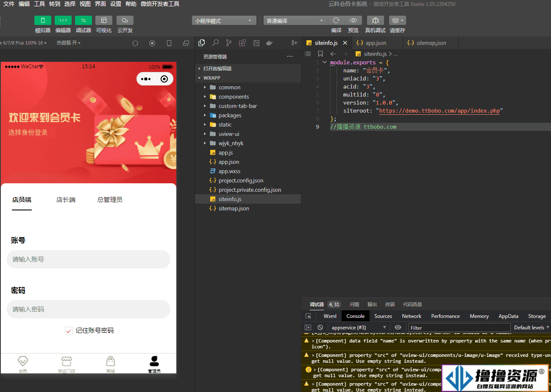Image resolution: width=551 pixels, height=392 pixels.
Task: Expand the components folder
Action: point(248,97)
